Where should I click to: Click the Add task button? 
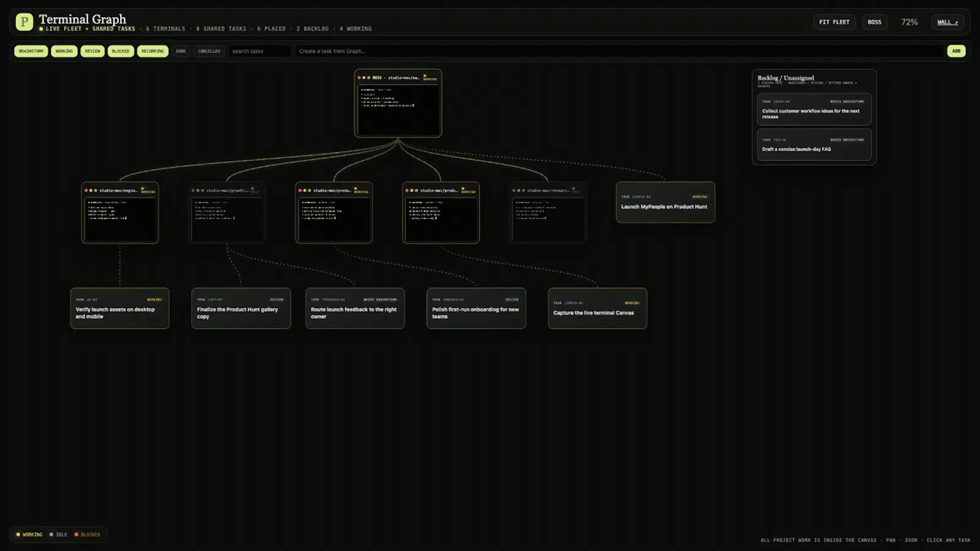point(956,51)
